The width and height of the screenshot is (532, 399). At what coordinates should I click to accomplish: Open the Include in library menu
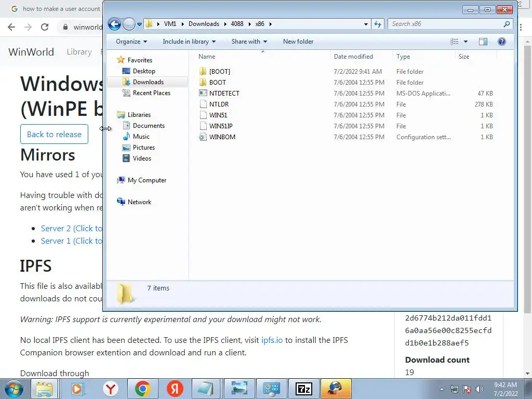[189, 42]
